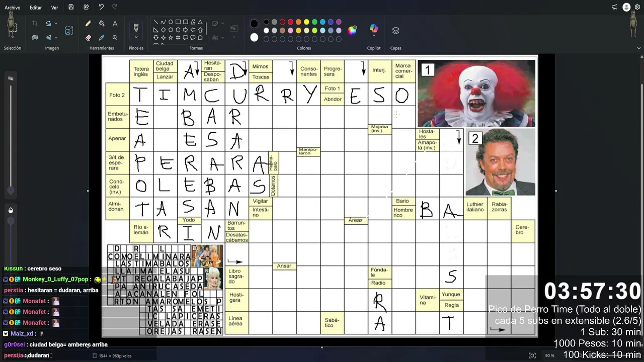Click the remove background icon
Image resolution: width=644 pixels, height=362 pixels.
click(35, 37)
